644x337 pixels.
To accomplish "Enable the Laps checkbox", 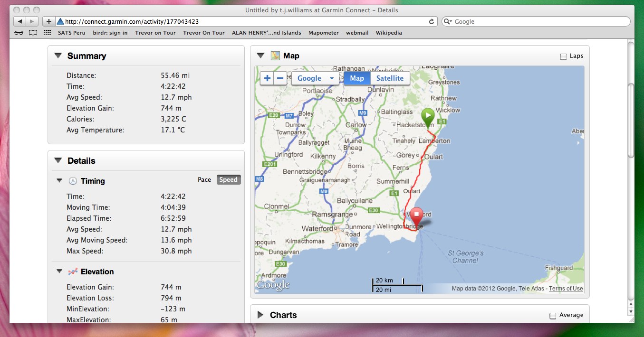I will [563, 56].
